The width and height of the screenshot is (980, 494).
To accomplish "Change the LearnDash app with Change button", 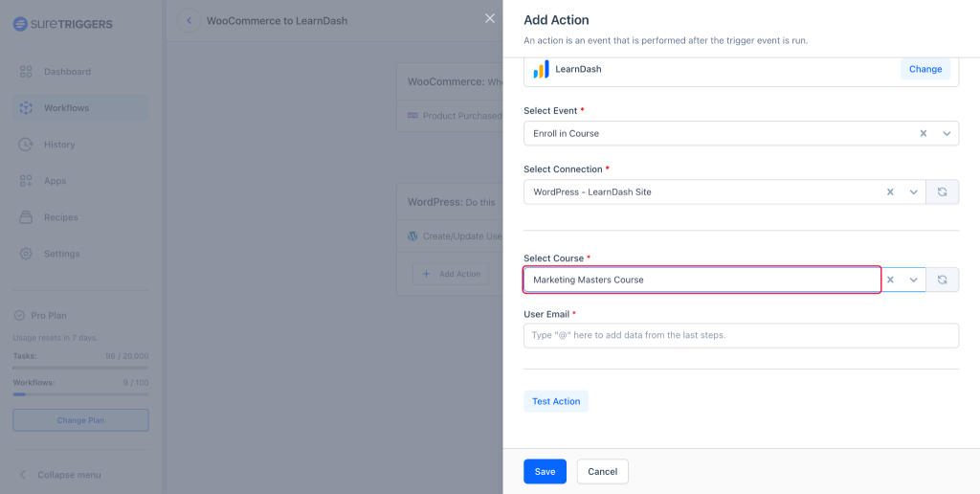I will [x=924, y=69].
